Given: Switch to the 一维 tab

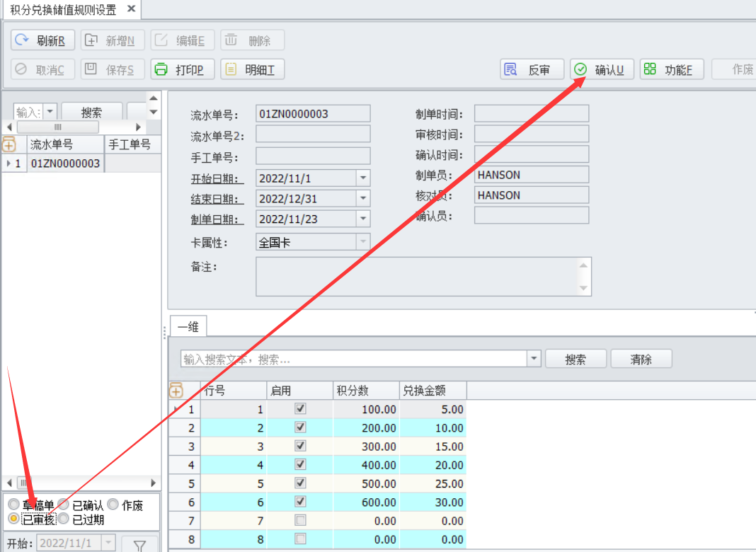Looking at the screenshot, I should [188, 327].
